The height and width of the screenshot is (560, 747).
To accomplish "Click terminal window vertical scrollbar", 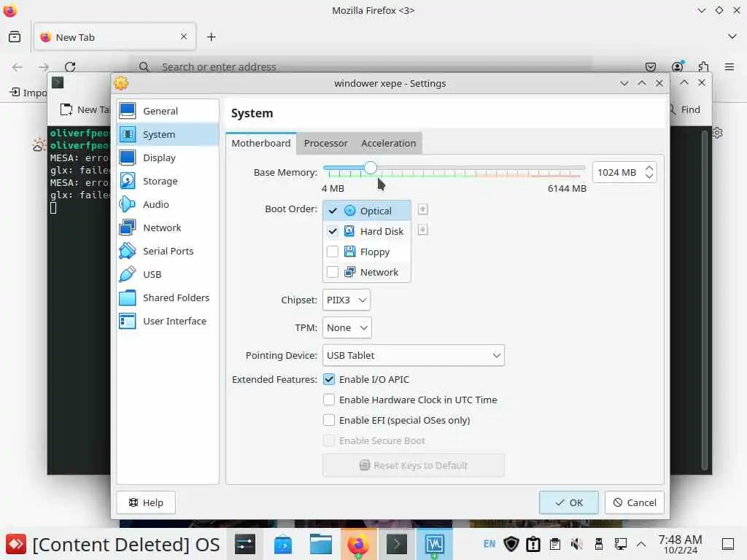I will 705,300.
